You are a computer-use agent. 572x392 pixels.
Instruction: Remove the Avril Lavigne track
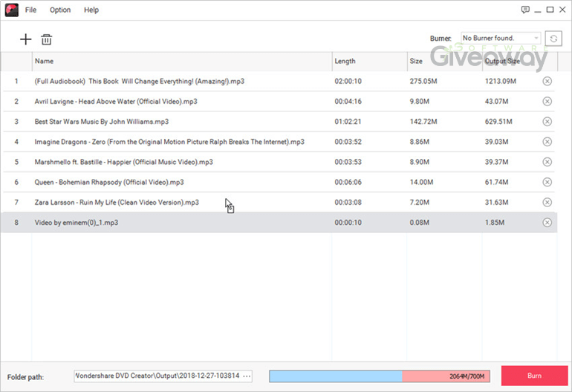pos(547,101)
